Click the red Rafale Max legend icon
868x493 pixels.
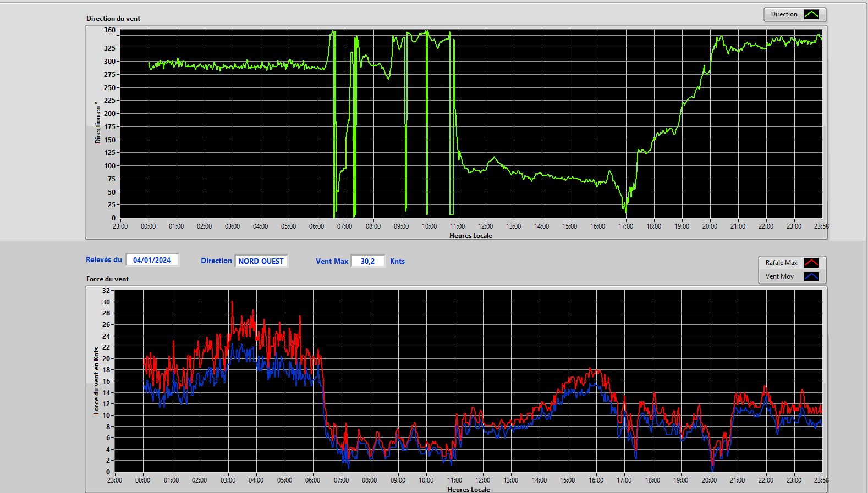coord(811,263)
